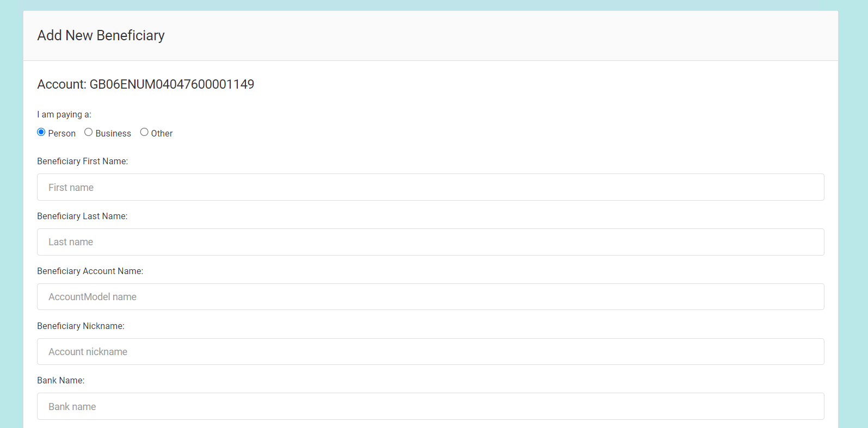The height and width of the screenshot is (428, 868).
Task: Click the 'Business' label text
Action: (x=113, y=134)
